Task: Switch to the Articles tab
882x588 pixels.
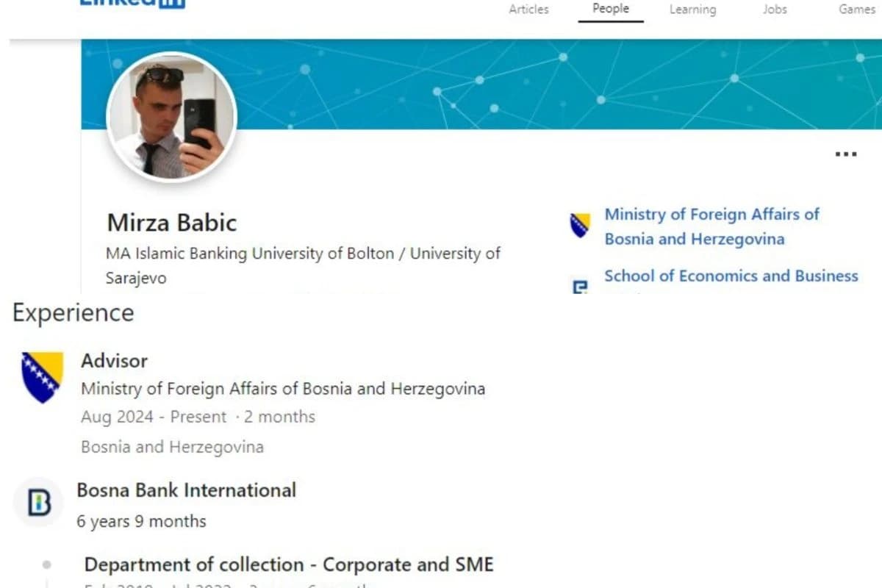Action: [528, 10]
